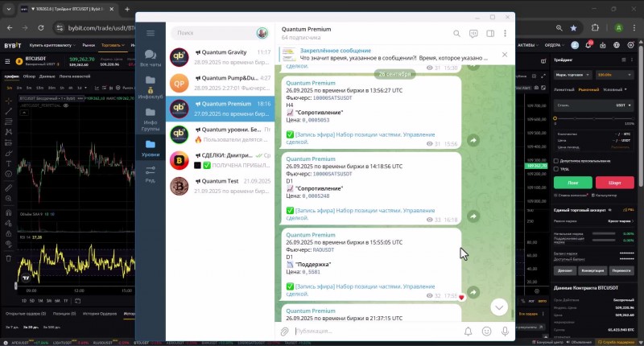Expand the Ордера menu on Bybit
Viewport: 644px width, 346px height.
click(x=555, y=45)
